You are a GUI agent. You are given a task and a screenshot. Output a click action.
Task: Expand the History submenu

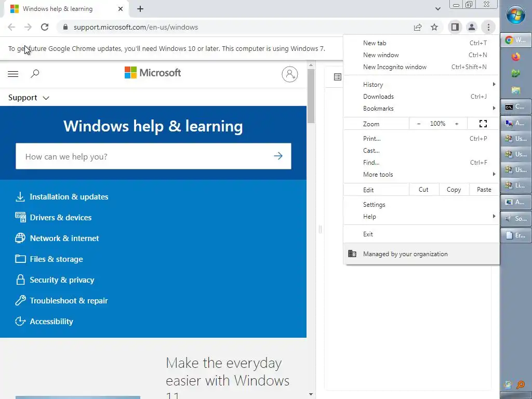[x=421, y=85]
